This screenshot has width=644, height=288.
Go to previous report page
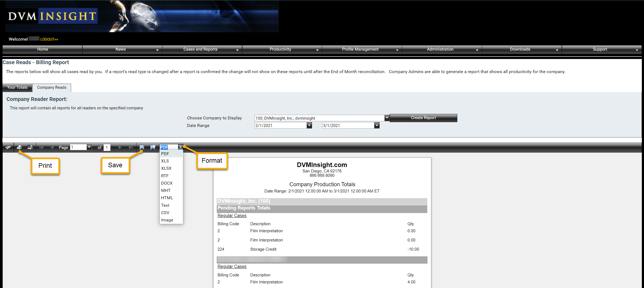(52, 148)
